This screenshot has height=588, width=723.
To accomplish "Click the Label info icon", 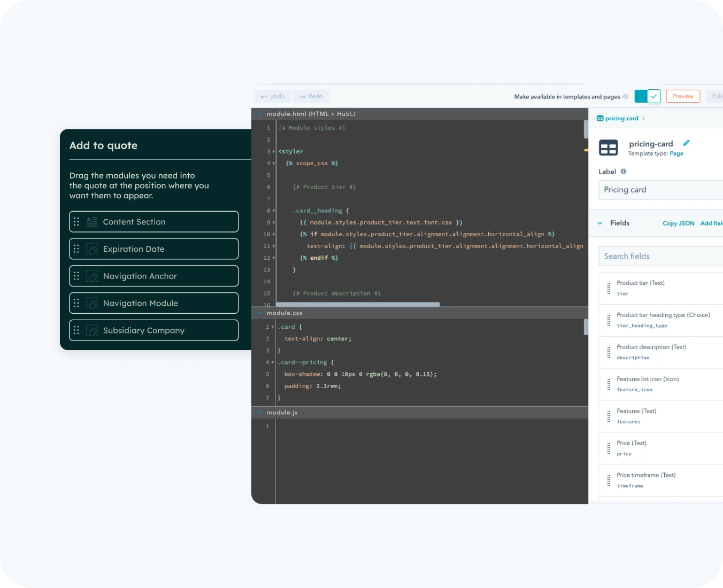I will [x=624, y=172].
